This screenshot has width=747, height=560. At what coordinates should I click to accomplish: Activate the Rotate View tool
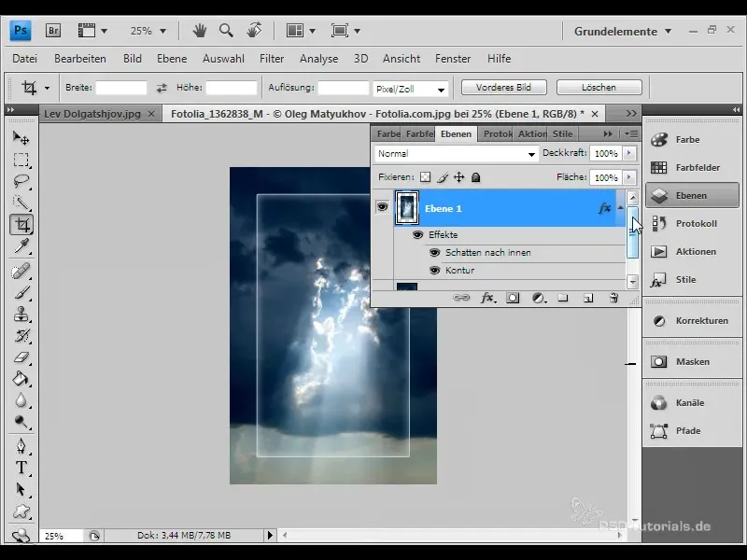[x=254, y=31]
